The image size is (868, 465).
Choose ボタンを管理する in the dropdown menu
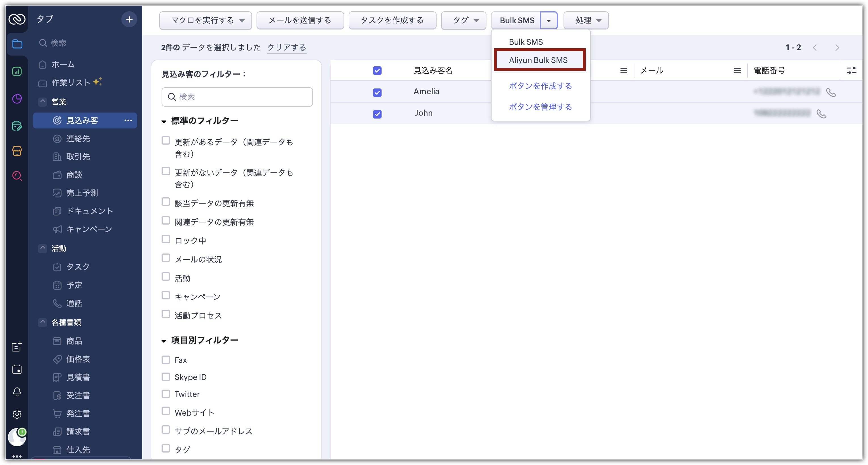[x=540, y=107]
